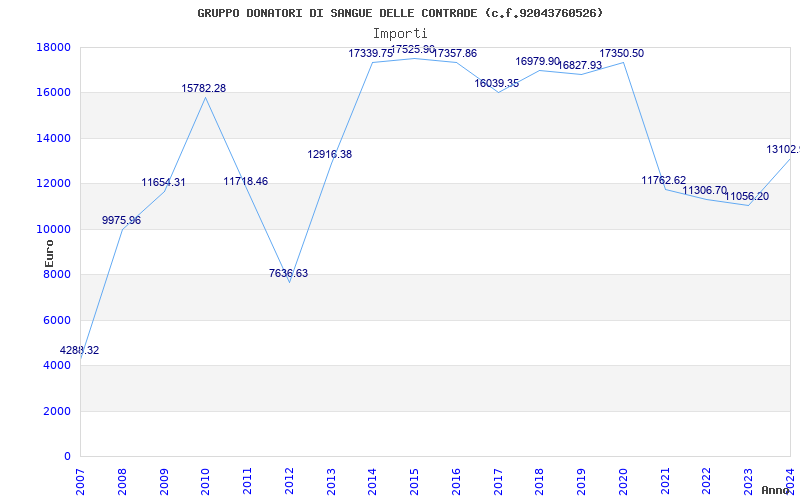
Task: Click the 12916.38 data label
Action: tap(330, 155)
